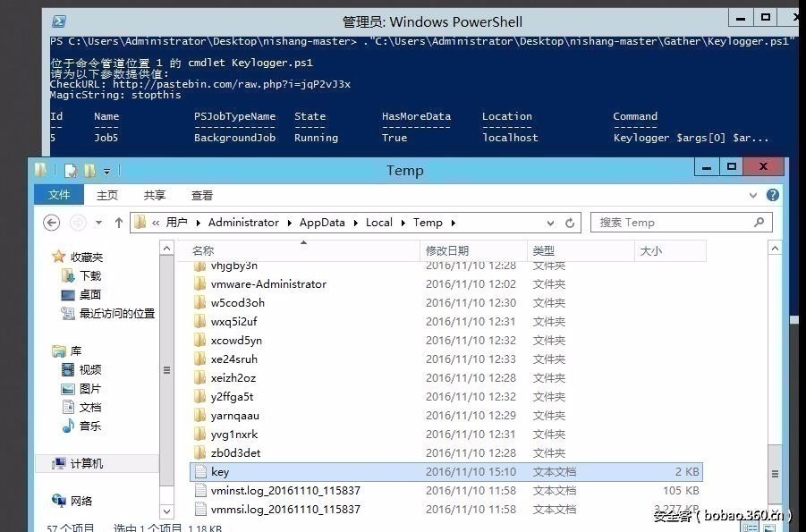Select the wxq5i2uf folder icon
This screenshot has width=806, height=532.
(x=200, y=321)
